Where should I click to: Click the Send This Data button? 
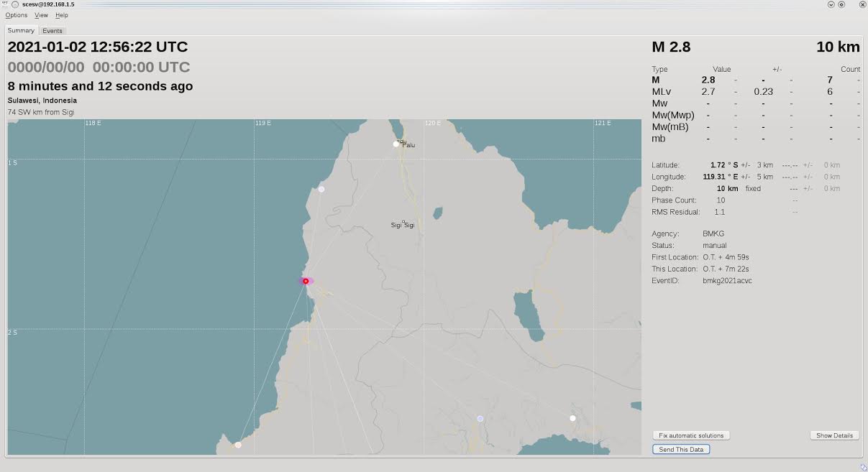tap(681, 449)
